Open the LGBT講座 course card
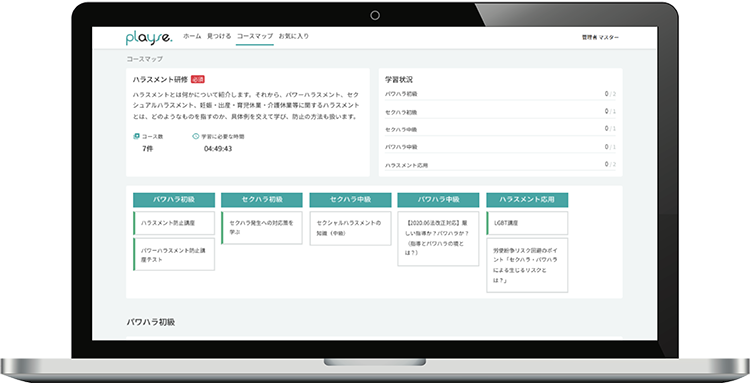This screenshot has height=383, width=750. (x=527, y=223)
